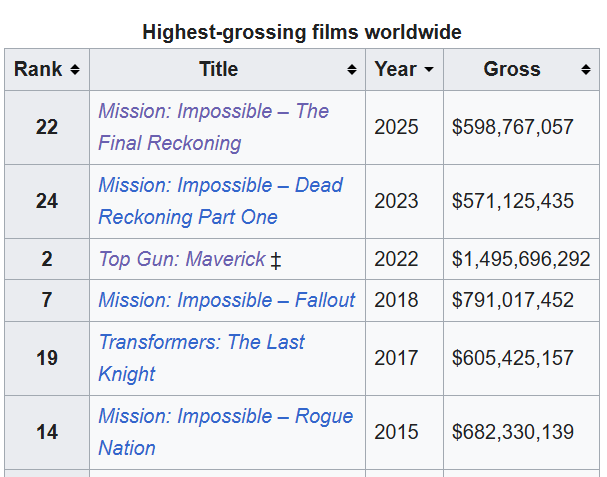Click the sort arrows in Title column header
607x477 pixels.
tap(352, 70)
